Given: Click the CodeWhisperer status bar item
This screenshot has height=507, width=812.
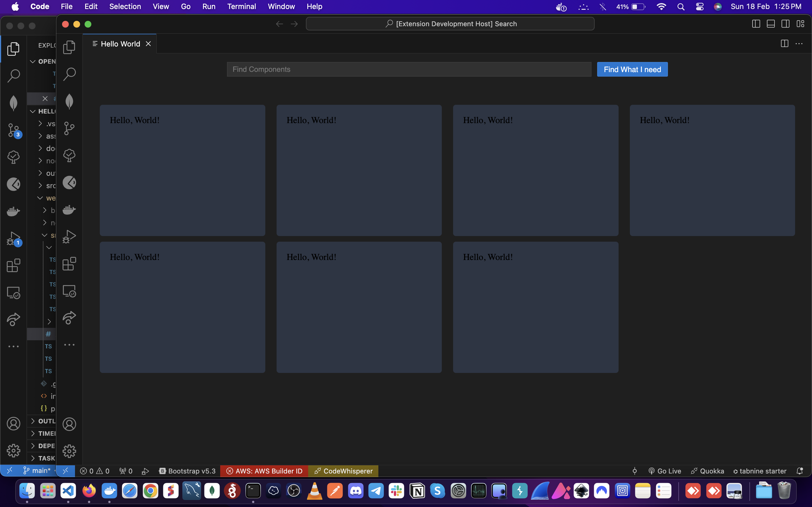Looking at the screenshot, I should (343, 471).
